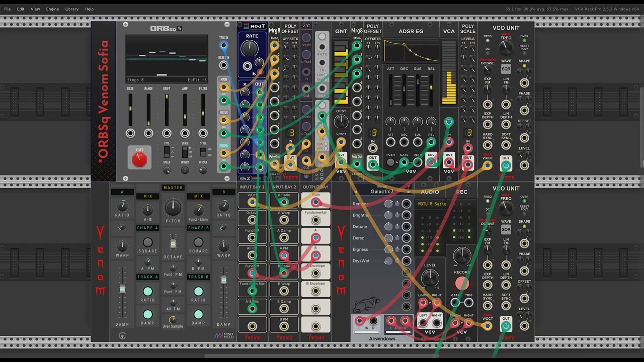Click the RETR input jack on ADSR EG
644x362 pixels.
click(x=418, y=162)
